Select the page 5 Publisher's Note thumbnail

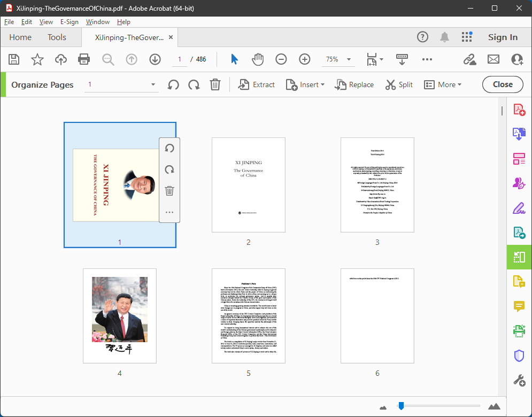click(249, 316)
